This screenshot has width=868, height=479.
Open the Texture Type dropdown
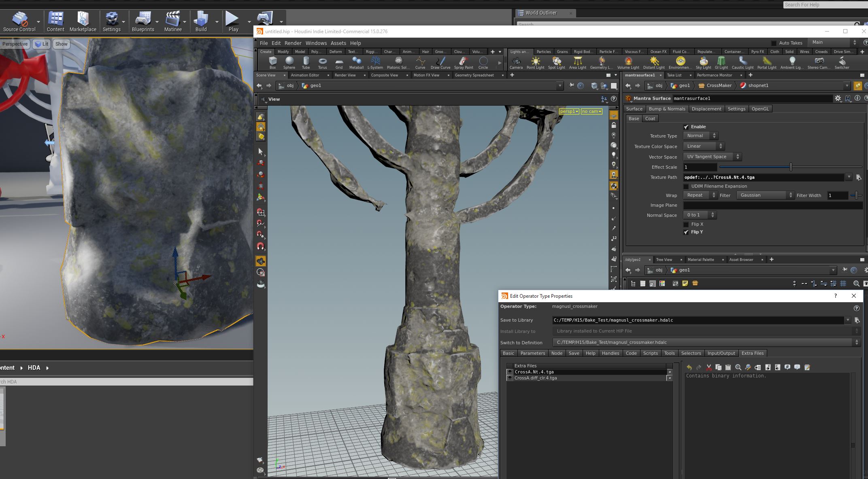(x=700, y=136)
